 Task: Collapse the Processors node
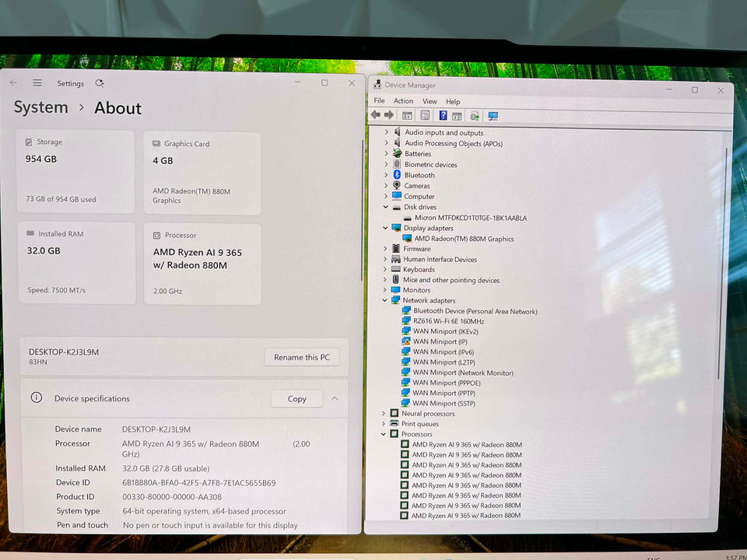tap(384, 434)
